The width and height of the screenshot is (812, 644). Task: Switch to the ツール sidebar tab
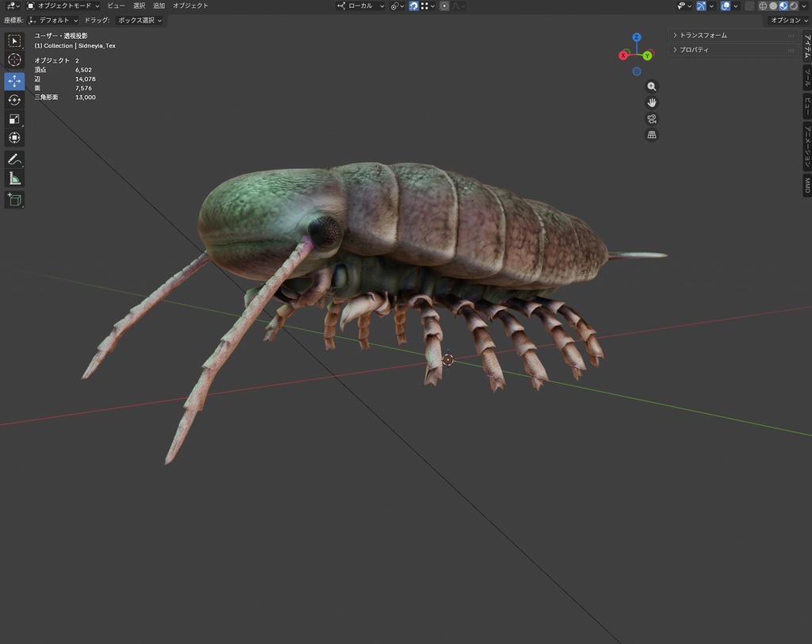(x=806, y=77)
